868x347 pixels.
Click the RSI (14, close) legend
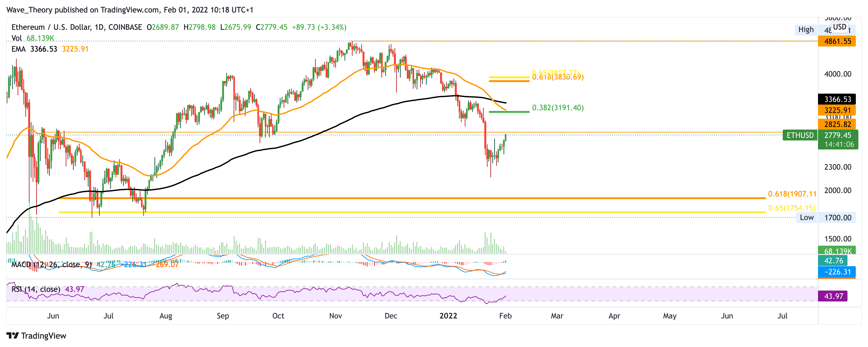[36, 289]
